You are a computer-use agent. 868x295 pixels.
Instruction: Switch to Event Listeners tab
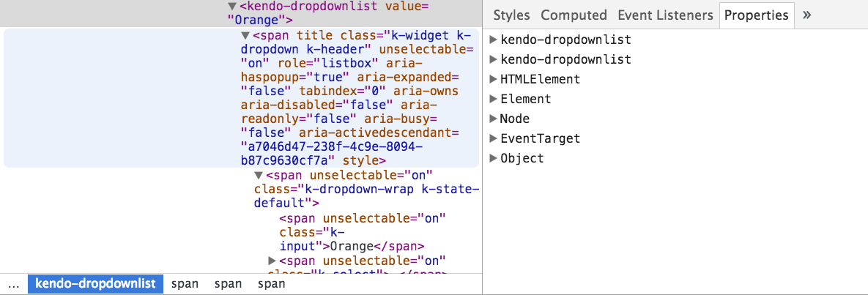click(x=665, y=15)
